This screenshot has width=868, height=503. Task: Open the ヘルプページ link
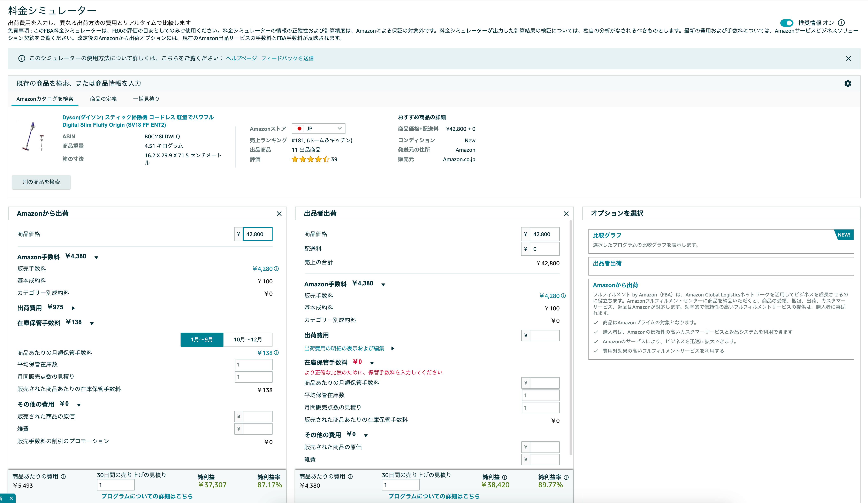coord(242,59)
